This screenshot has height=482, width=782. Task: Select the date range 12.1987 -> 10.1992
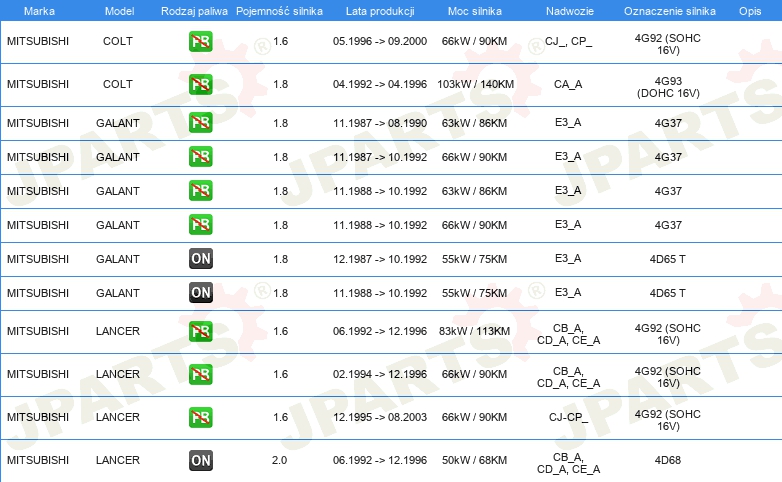coord(380,259)
